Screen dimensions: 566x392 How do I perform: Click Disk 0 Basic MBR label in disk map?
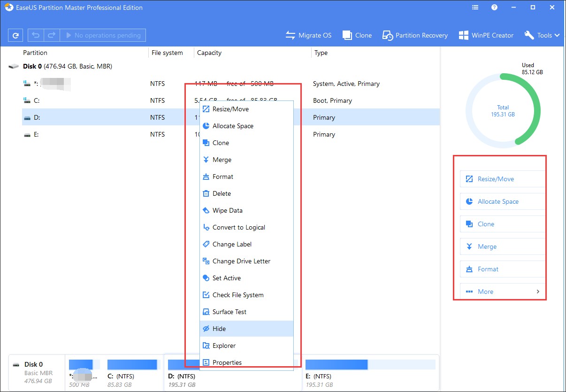coord(36,373)
